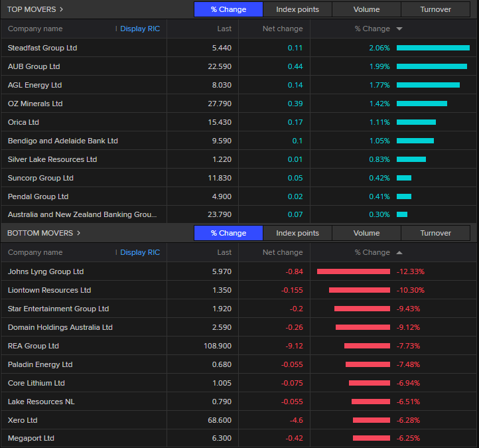The image size is (479, 448).
Task: Sort Top Movers by Last column
Action: 224,29
